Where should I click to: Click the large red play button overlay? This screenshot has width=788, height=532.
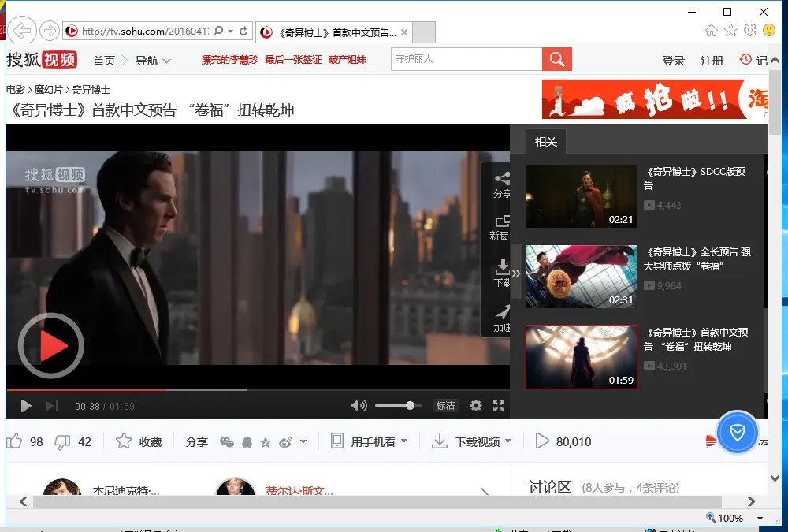coord(51,346)
